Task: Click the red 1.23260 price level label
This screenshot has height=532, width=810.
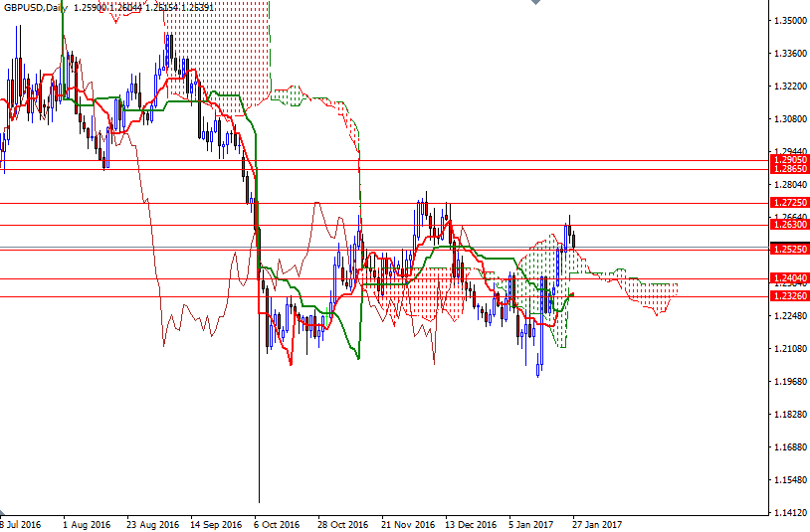Action: 789,296
